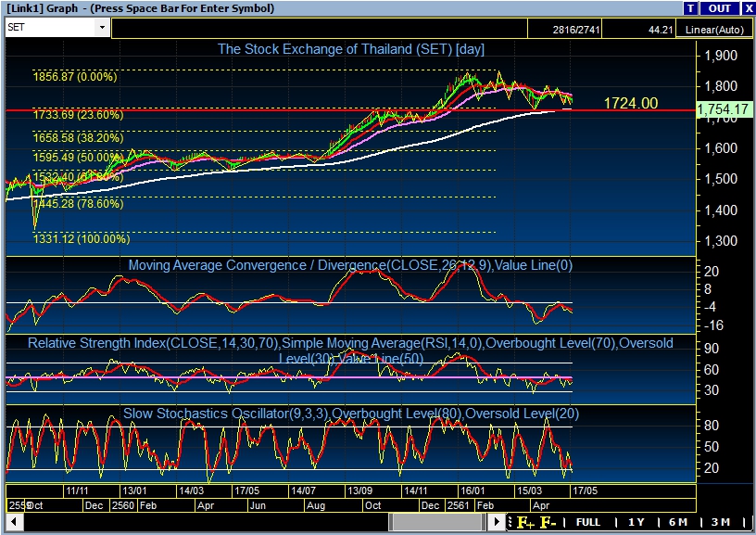Screen dimensions: 756x535
Task: Click the 2561 year label on timeline
Action: click(x=457, y=505)
